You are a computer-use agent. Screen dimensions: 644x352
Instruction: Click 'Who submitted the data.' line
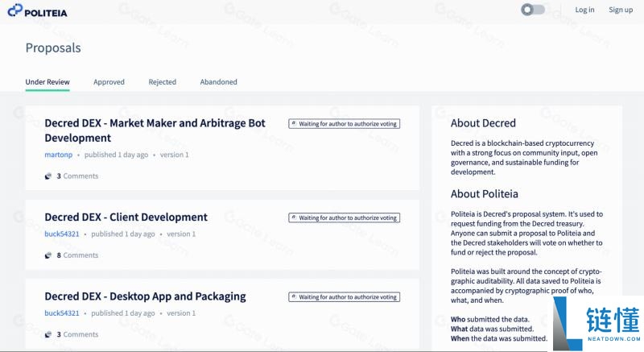point(490,319)
